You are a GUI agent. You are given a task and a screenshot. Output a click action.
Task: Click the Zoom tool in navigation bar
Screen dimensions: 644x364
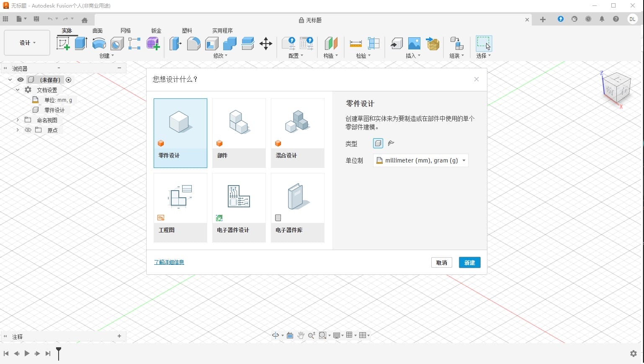[311, 335]
